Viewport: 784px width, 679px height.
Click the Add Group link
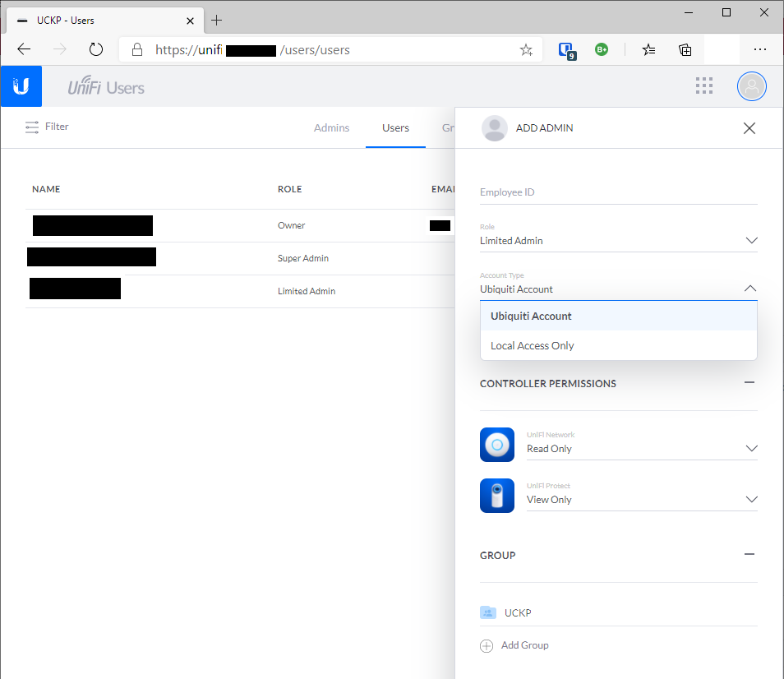point(524,645)
